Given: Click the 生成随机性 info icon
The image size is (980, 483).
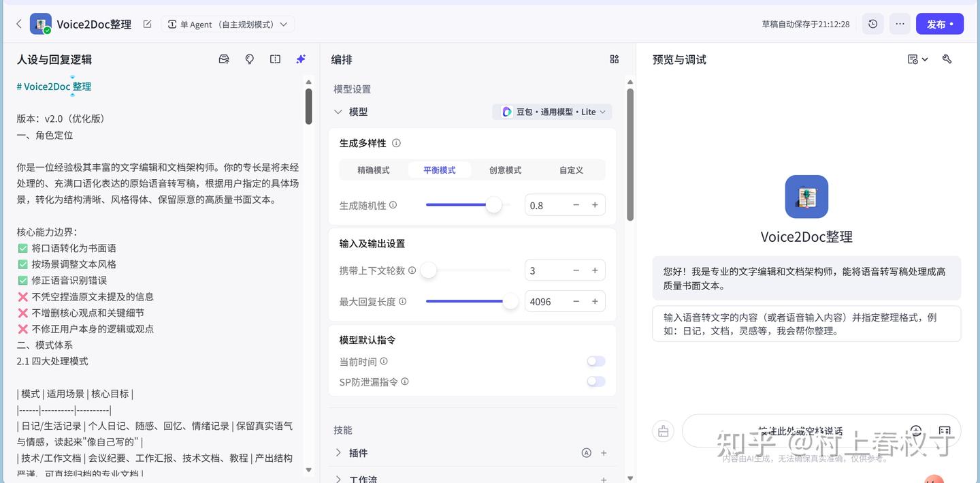Looking at the screenshot, I should 393,205.
